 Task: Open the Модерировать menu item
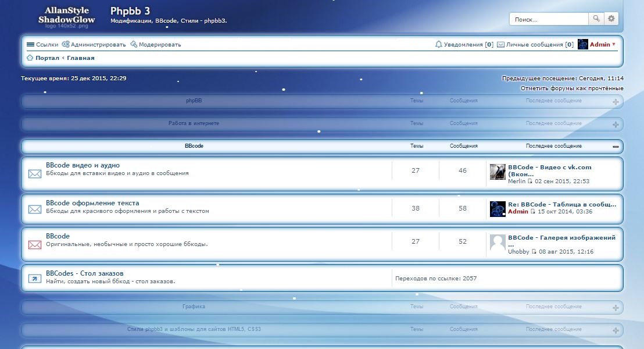pos(156,44)
